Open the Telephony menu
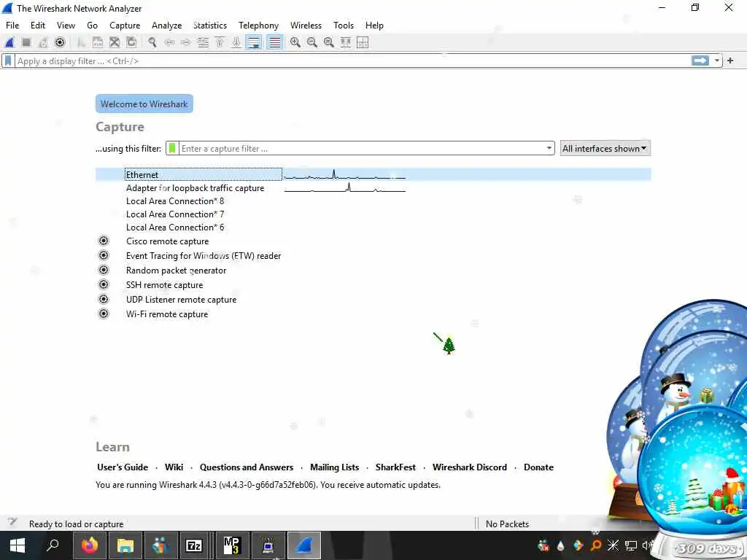 259,26
